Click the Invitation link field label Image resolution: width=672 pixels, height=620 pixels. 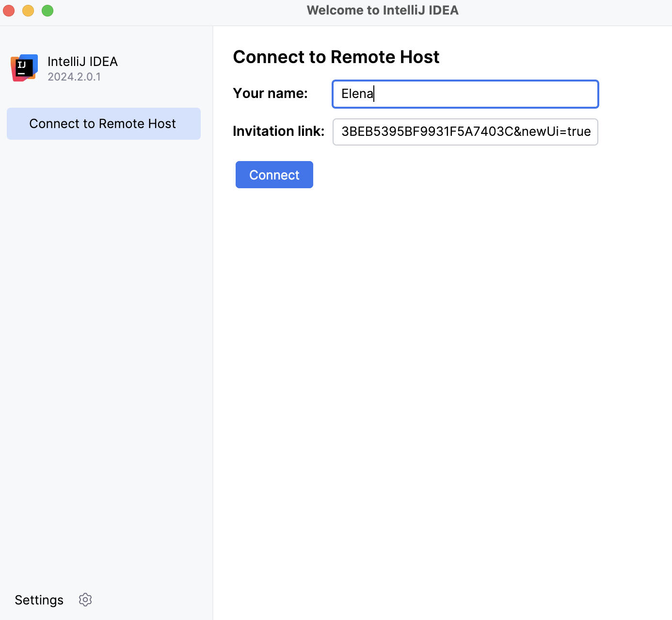278,131
